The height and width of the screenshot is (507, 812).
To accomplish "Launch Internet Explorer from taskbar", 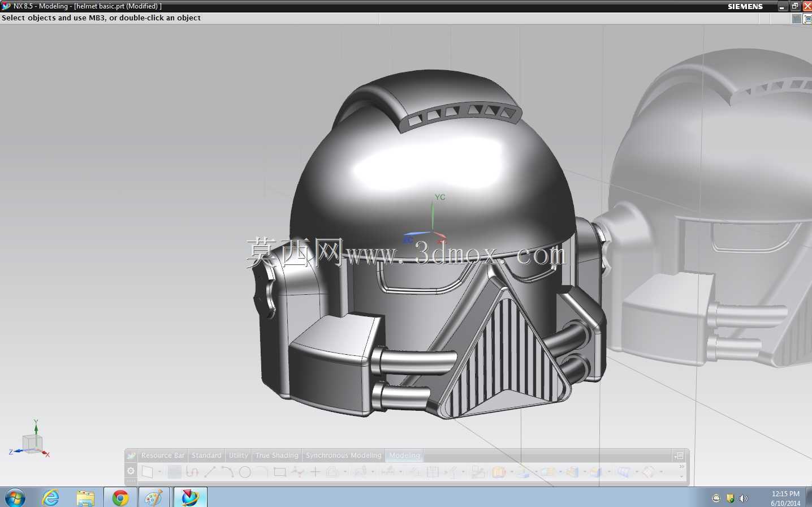I will [x=51, y=497].
